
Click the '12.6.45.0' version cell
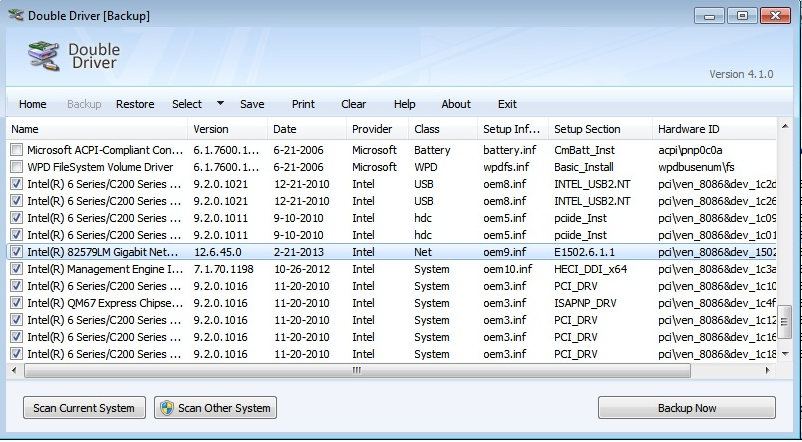click(217, 252)
